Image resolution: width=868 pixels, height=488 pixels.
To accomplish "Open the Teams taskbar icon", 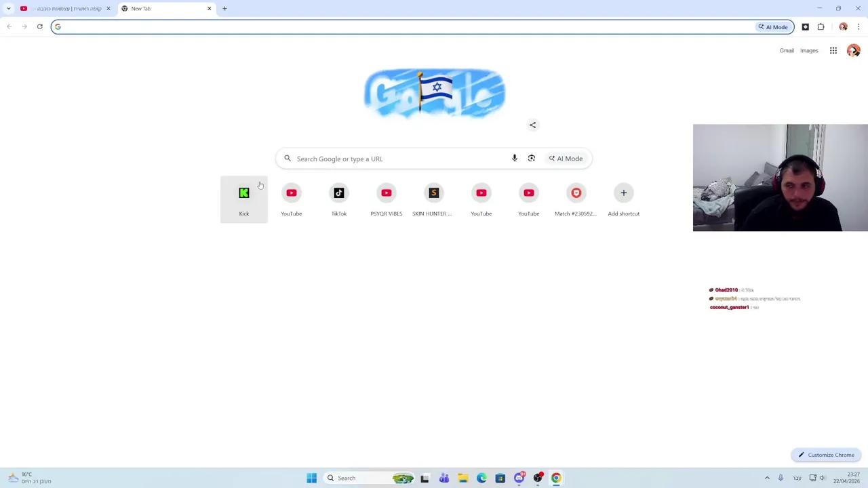I will coord(444,478).
